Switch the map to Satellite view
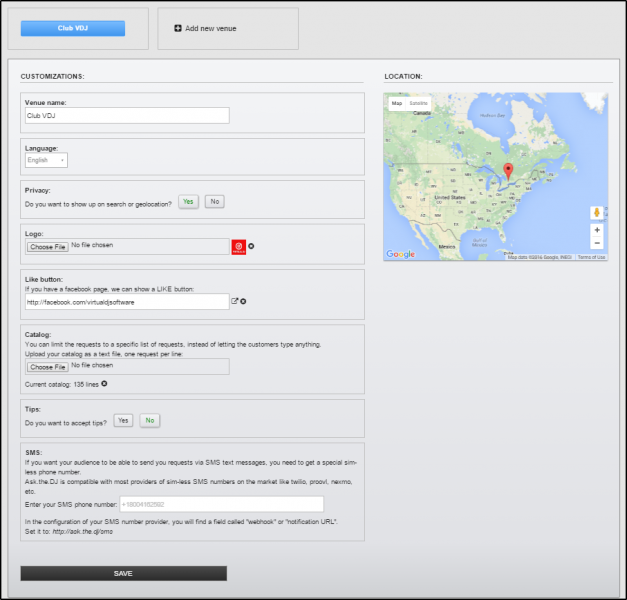The width and height of the screenshot is (627, 600). (x=418, y=103)
